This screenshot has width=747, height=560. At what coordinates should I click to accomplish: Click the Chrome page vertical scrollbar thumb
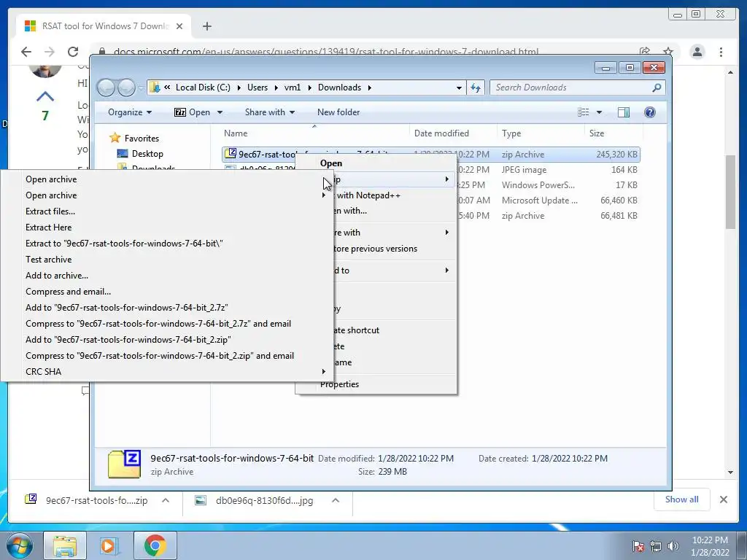(x=729, y=192)
